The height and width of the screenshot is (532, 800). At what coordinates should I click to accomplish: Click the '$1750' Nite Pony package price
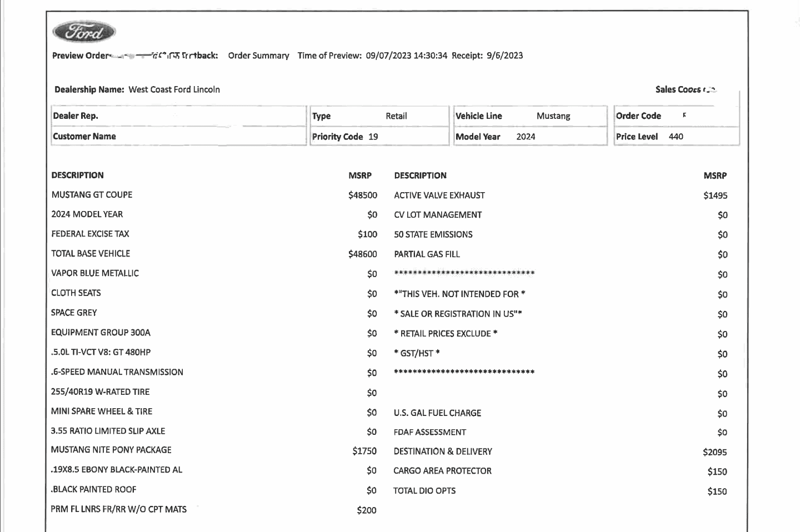coord(364,451)
